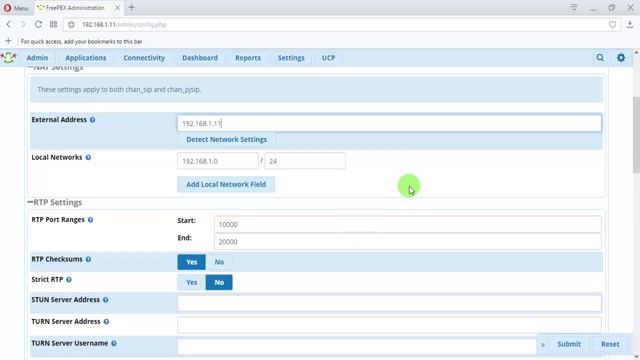Click Detect Network Settings button
Screen dimensions: 640x360
coord(227,140)
